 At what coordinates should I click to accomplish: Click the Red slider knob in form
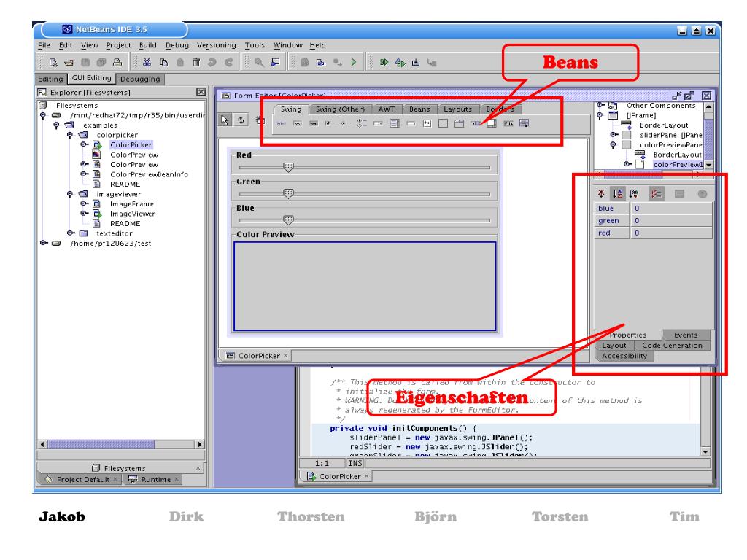click(x=288, y=167)
